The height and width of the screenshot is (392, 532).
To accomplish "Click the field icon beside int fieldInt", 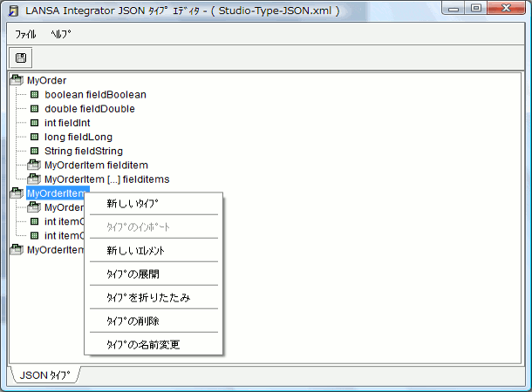I will [34, 123].
